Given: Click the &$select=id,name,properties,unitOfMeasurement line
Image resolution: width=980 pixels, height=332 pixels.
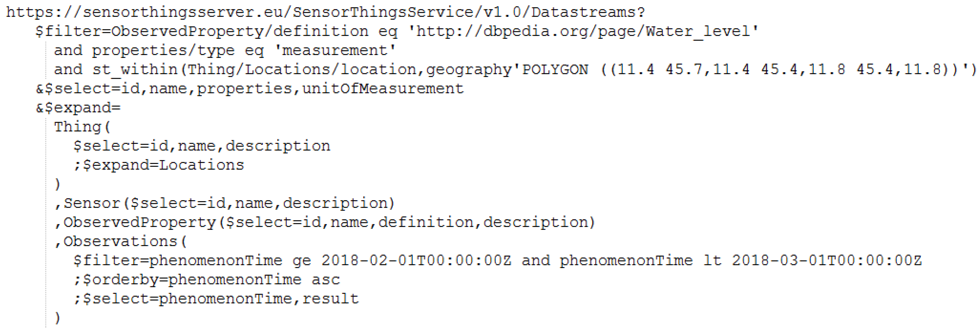Looking at the screenshot, I should click(x=250, y=89).
